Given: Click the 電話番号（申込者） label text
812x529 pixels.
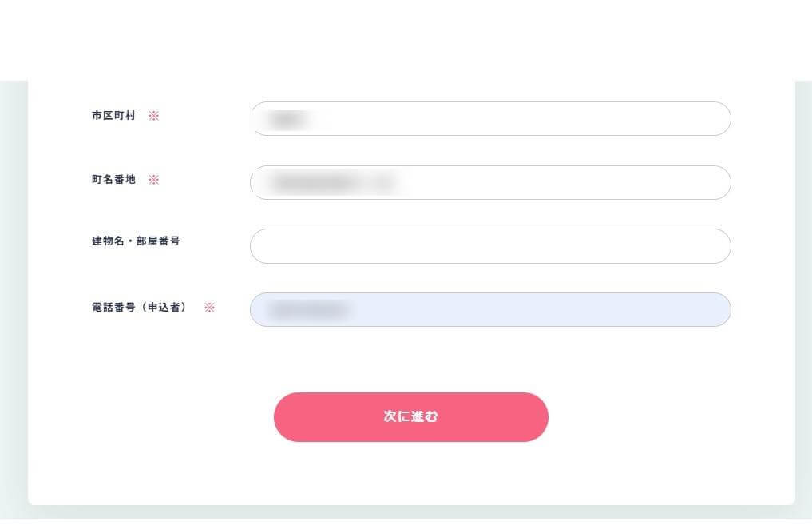Looking at the screenshot, I should 140,308.
